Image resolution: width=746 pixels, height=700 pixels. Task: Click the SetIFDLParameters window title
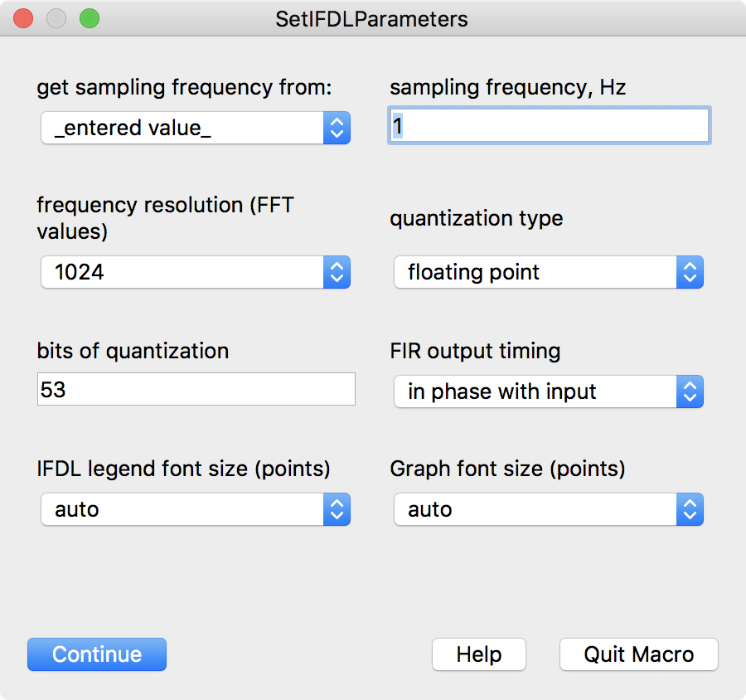pyautogui.click(x=371, y=18)
